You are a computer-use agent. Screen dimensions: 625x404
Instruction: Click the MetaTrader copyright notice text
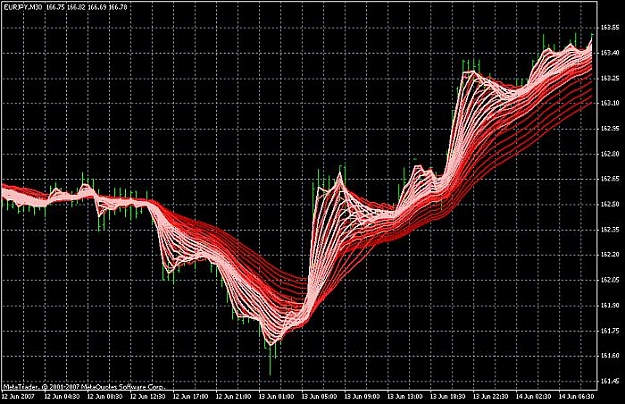pos(83,386)
